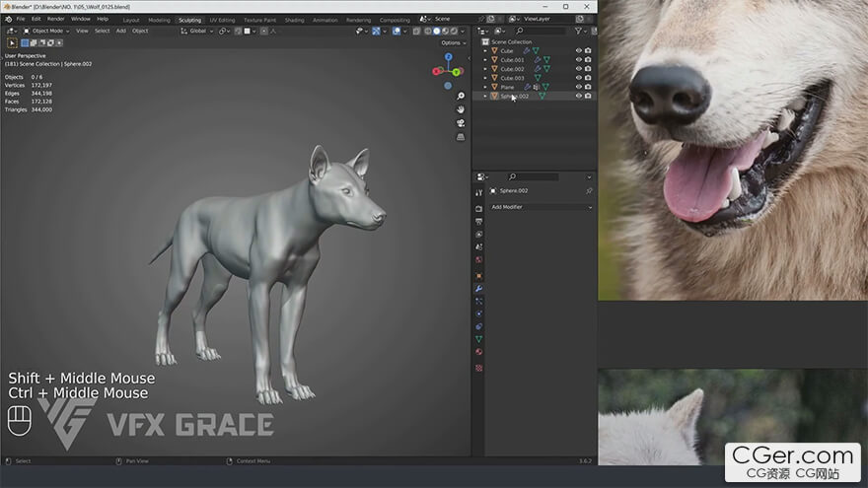Click the Blender logo icon in menu bar

[x=8, y=20]
